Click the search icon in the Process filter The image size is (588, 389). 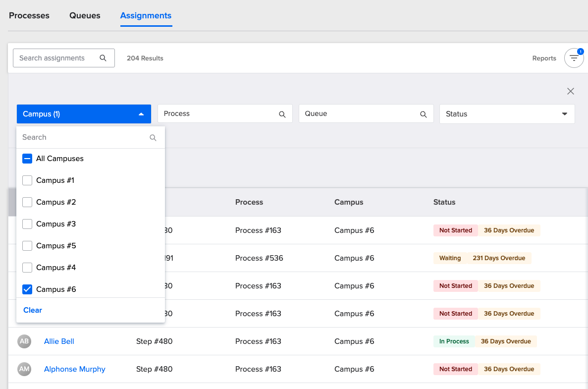[282, 114]
